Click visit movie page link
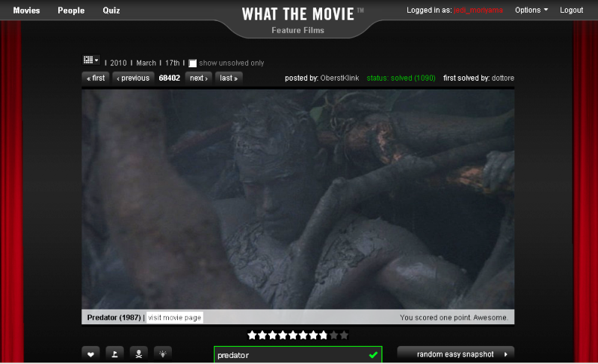The height and width of the screenshot is (364, 598). click(x=175, y=318)
